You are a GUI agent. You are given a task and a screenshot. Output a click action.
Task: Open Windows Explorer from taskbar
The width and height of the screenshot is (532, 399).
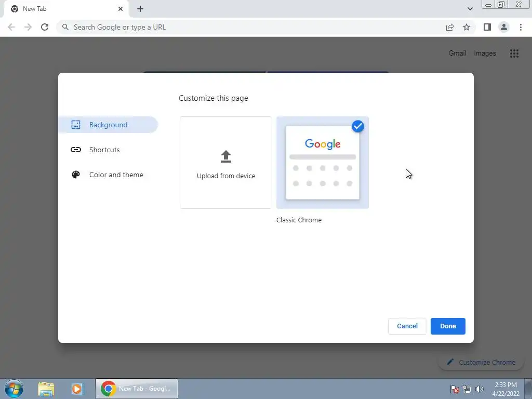point(46,389)
